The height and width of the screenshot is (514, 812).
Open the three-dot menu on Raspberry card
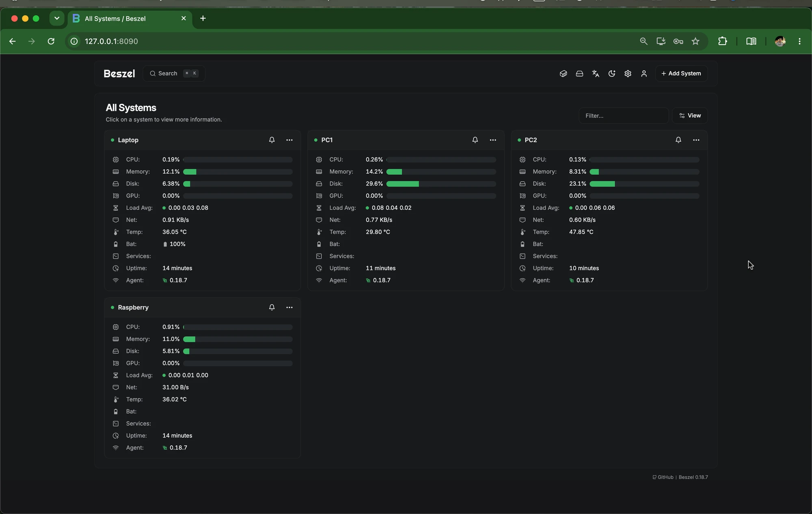289,308
